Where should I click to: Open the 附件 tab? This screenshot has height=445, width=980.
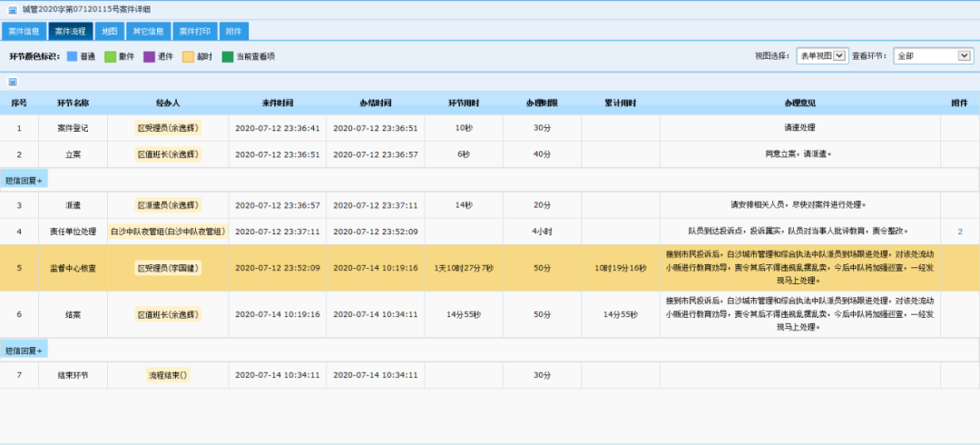234,31
